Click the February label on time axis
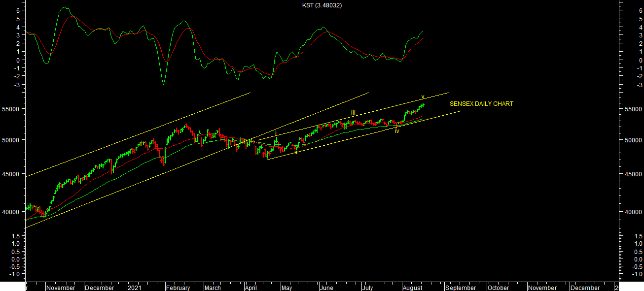Screen dimensions: 644x291 pyautogui.click(x=178, y=288)
